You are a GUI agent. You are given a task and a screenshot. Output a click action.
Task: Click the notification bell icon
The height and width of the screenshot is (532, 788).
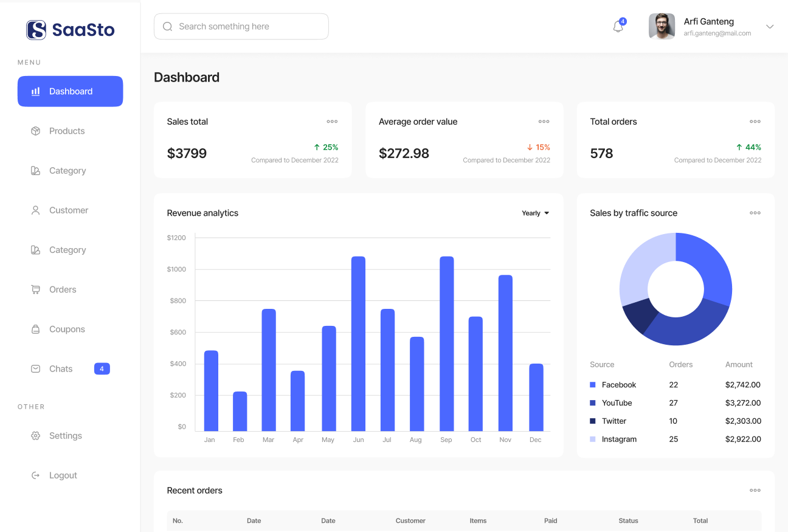click(618, 27)
